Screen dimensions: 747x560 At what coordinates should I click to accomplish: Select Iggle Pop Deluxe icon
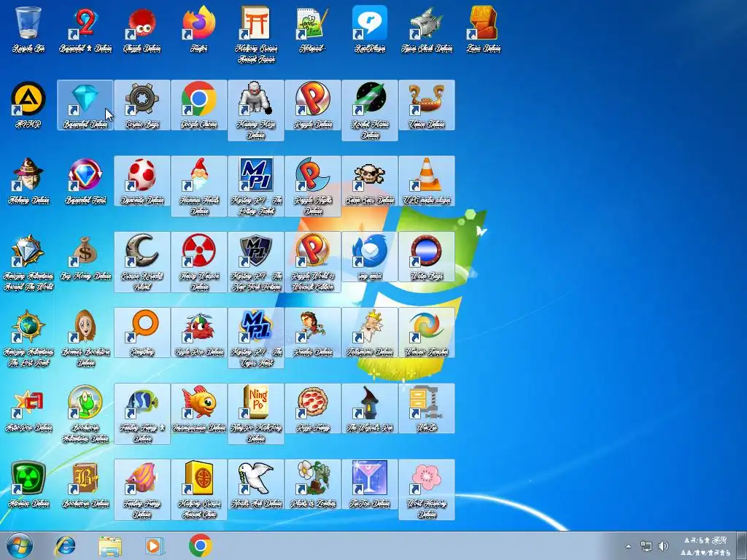coord(198,332)
